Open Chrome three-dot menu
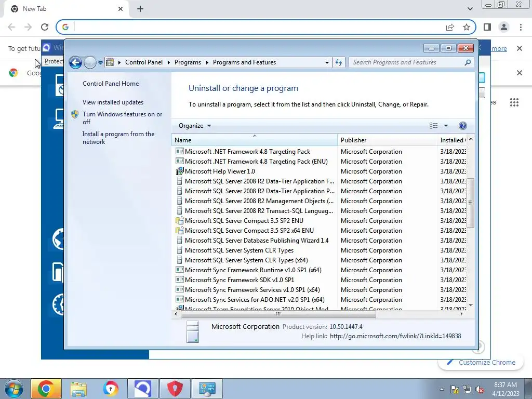The image size is (532, 399). tap(521, 27)
